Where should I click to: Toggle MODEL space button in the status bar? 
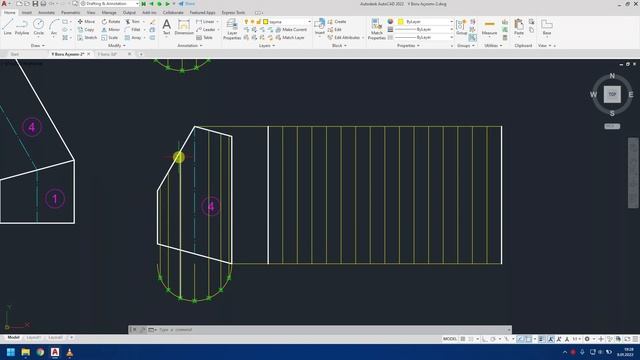450,339
